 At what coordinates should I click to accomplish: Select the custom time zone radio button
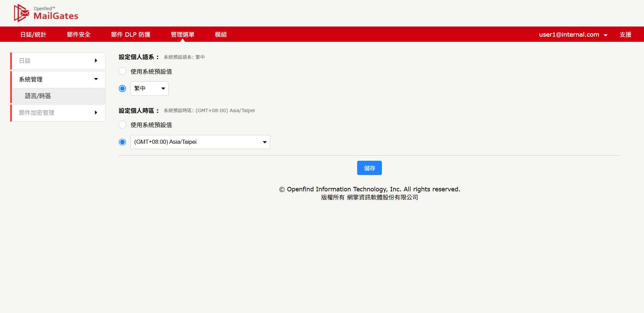point(123,142)
